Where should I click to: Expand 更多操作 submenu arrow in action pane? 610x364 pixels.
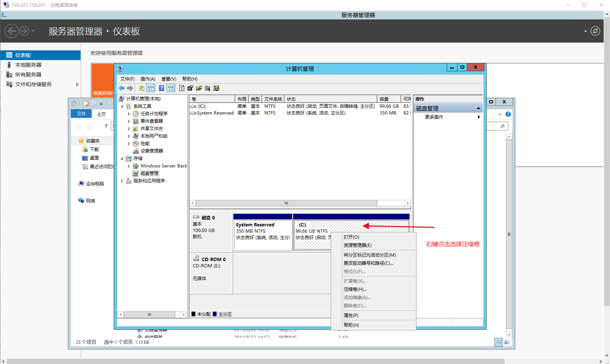coord(479,117)
